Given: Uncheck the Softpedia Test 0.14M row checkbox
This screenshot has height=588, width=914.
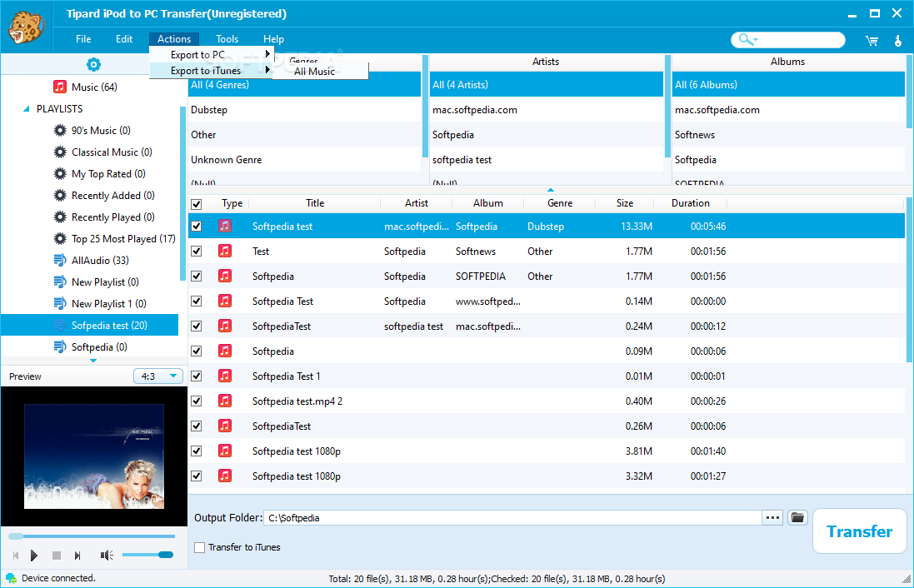Looking at the screenshot, I should (x=197, y=301).
